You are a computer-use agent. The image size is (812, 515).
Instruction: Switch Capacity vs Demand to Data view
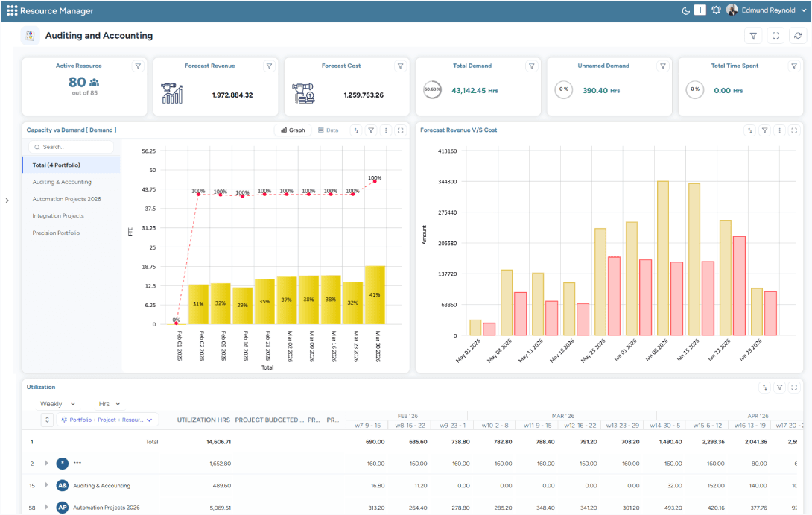click(x=329, y=130)
